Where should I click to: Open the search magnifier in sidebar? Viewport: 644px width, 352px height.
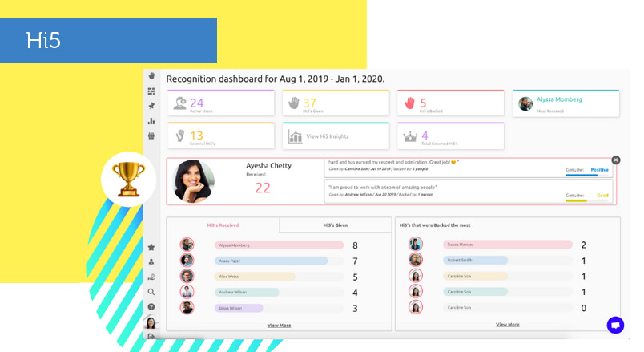pyautogui.click(x=151, y=292)
